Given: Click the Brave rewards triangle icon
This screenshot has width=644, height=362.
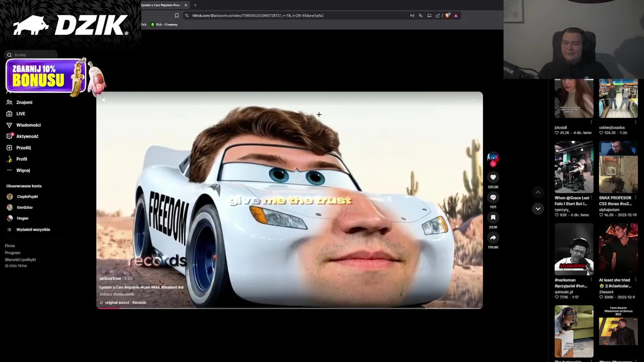Looking at the screenshot, I should pos(456,16).
